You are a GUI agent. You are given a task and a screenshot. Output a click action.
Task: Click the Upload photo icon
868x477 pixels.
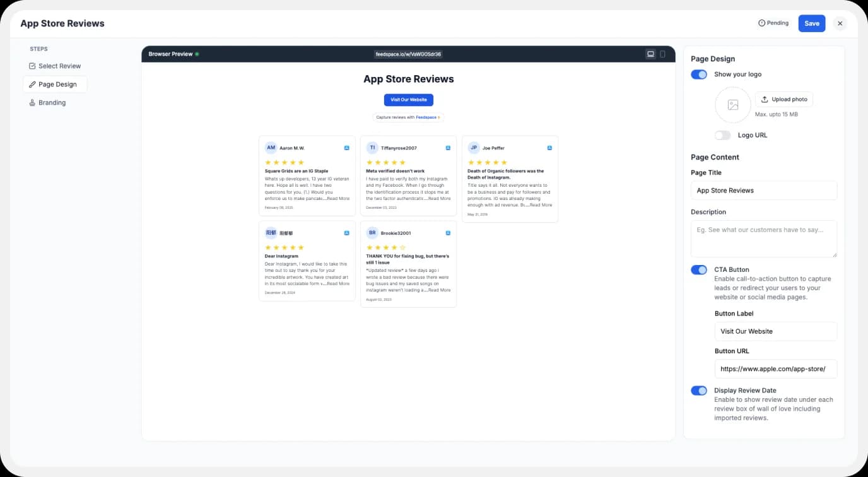coord(765,99)
